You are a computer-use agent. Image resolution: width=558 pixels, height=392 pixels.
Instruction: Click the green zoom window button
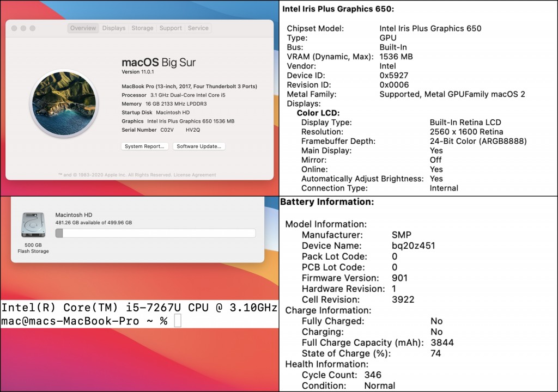point(32,28)
